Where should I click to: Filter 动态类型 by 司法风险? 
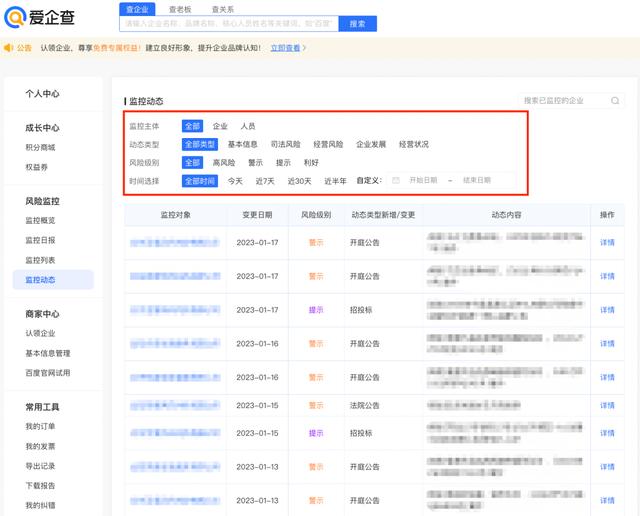[285, 145]
